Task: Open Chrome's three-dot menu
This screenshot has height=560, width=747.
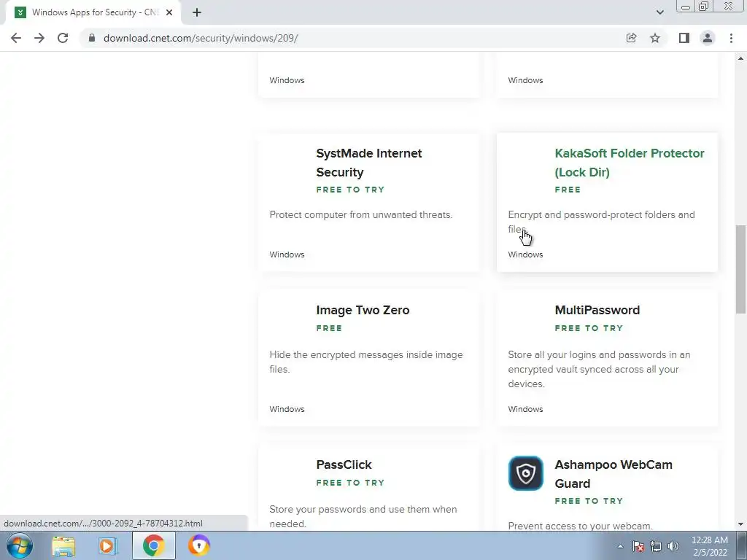Action: coord(731,38)
